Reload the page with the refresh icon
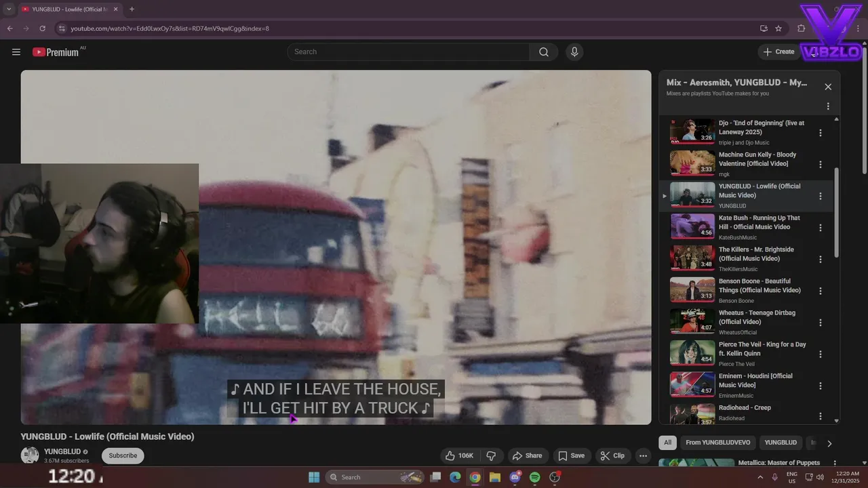868x488 pixels. 43,28
